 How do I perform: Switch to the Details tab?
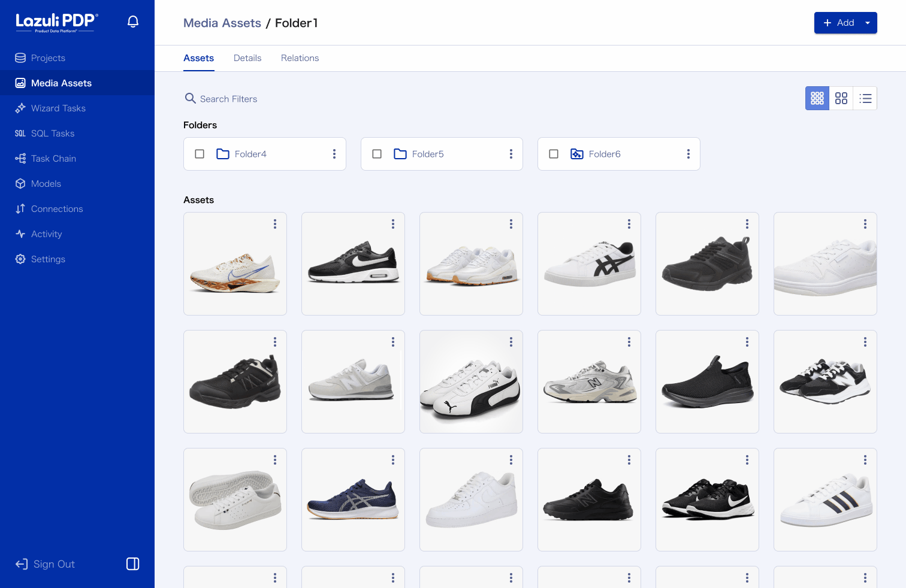[x=247, y=58]
